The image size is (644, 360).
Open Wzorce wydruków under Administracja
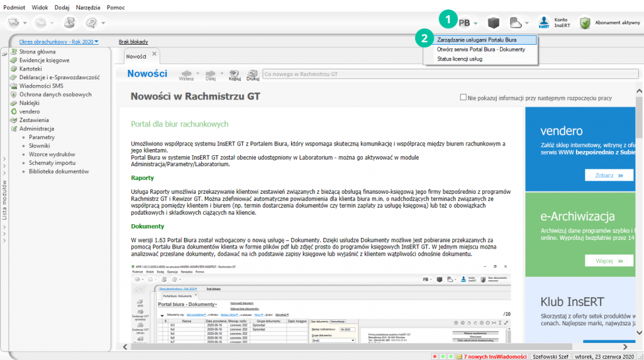[x=52, y=155]
